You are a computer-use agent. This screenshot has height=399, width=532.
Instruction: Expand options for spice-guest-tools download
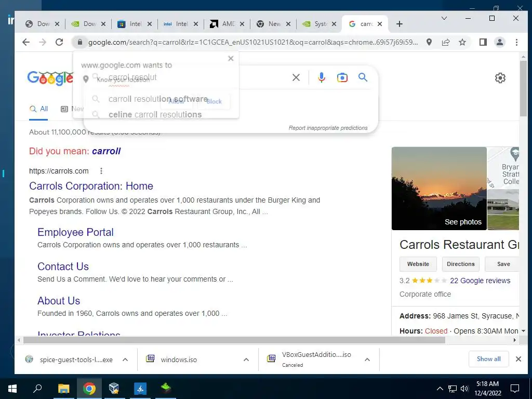click(x=125, y=360)
